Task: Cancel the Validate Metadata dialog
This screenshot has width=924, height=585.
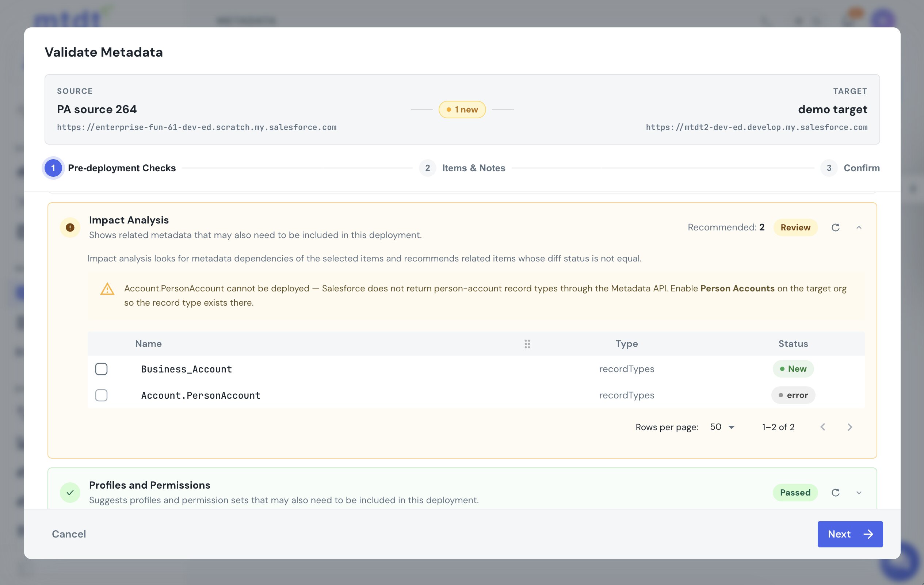Action: coord(69,534)
